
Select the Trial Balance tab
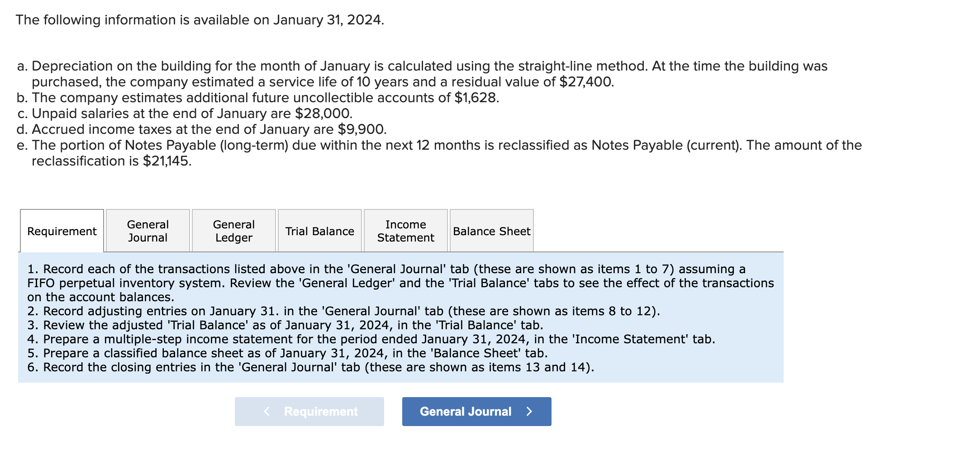(319, 231)
